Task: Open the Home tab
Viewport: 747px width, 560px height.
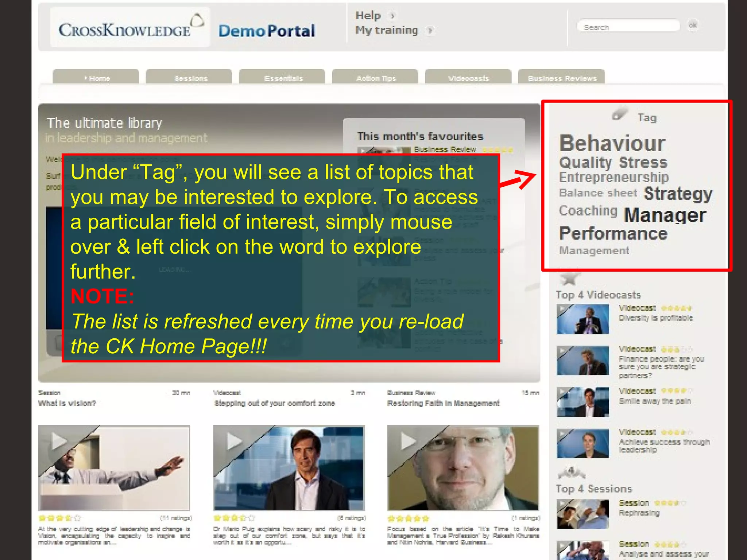Action: point(96,77)
